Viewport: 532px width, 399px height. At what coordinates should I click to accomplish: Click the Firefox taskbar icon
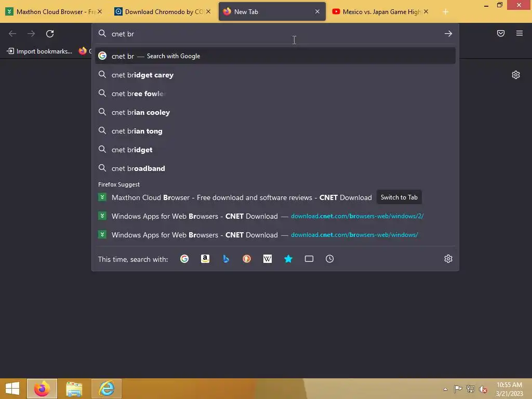tap(42, 389)
